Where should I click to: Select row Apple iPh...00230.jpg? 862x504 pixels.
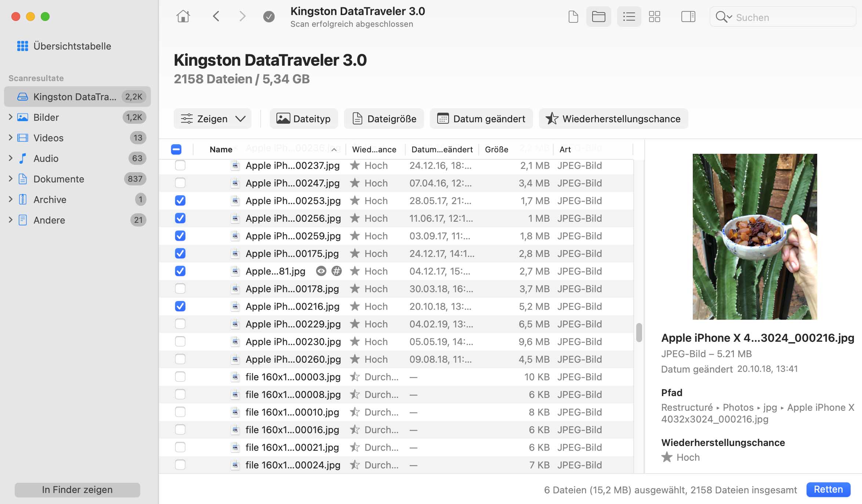[396, 341]
